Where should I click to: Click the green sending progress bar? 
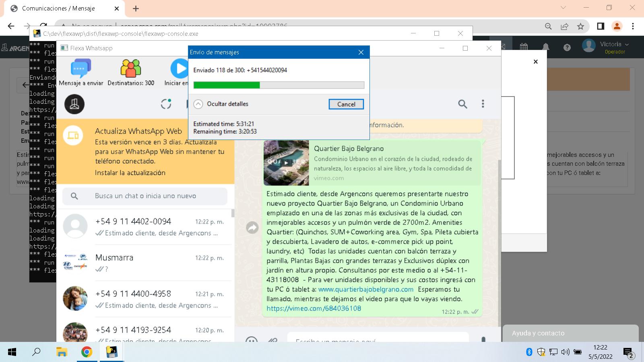pos(279,85)
